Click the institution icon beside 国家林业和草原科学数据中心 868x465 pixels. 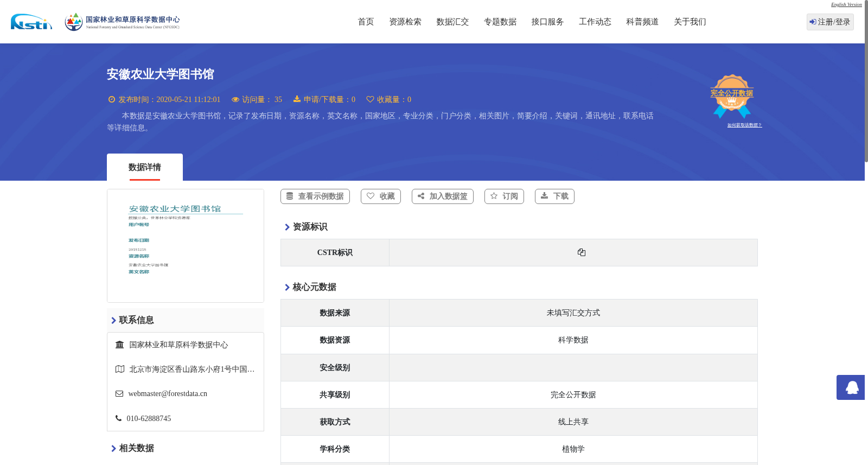120,345
